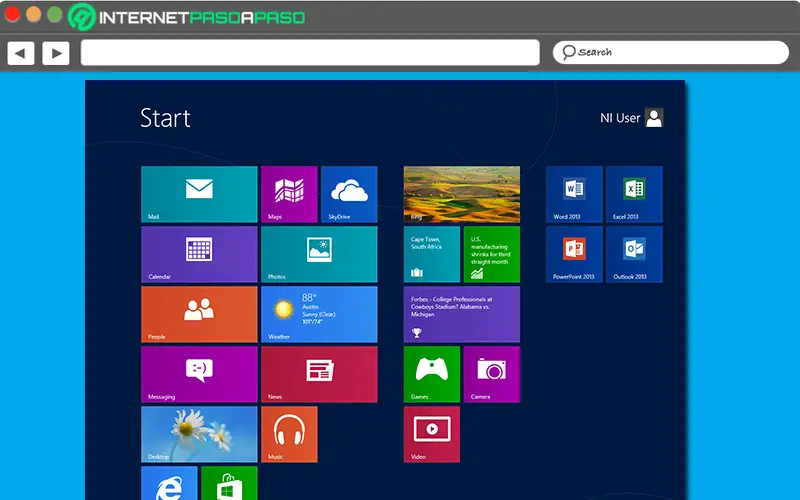Launch Word 2013
Screen dimensions: 800x500
tap(574, 194)
